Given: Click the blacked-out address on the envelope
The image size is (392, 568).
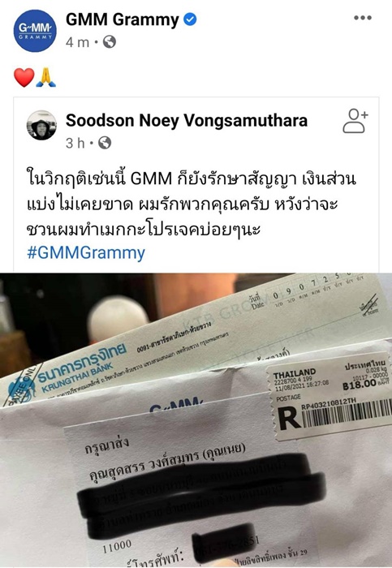Looking at the screenshot, I should 203,493.
